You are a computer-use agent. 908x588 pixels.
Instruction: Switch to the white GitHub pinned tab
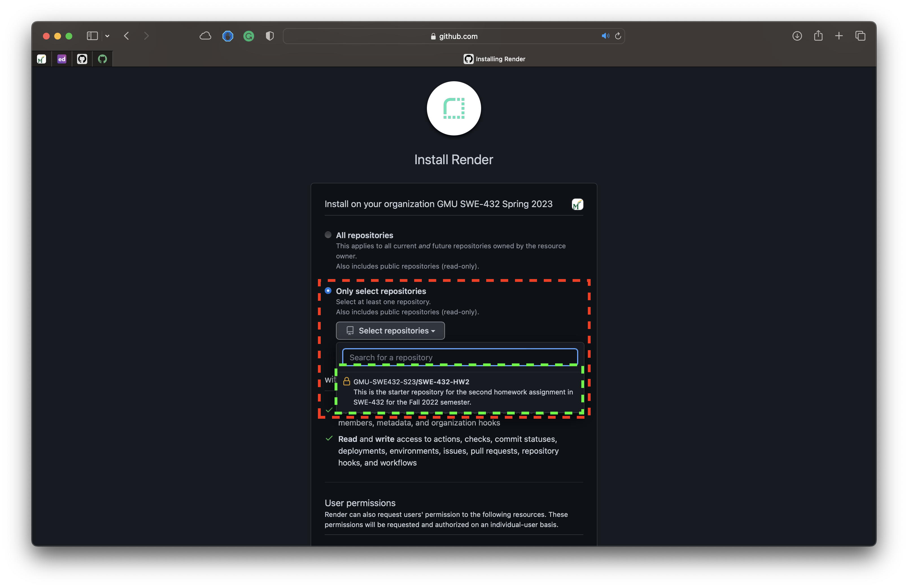coord(82,59)
